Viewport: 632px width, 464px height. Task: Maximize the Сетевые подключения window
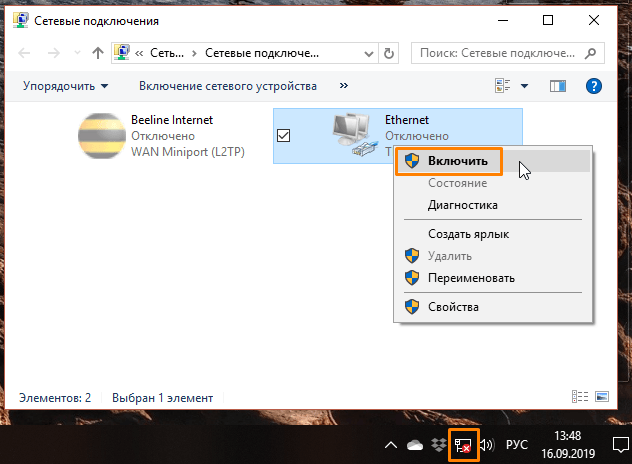click(548, 20)
